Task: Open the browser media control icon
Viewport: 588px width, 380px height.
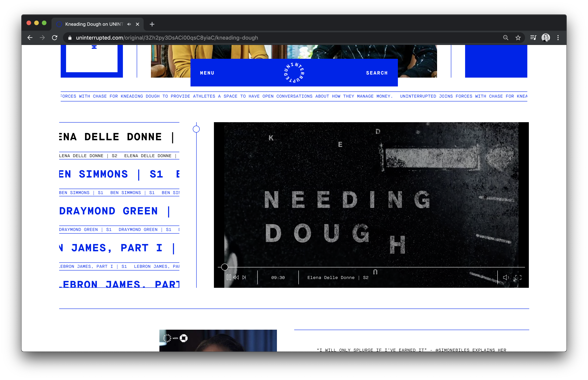Action: tap(533, 37)
